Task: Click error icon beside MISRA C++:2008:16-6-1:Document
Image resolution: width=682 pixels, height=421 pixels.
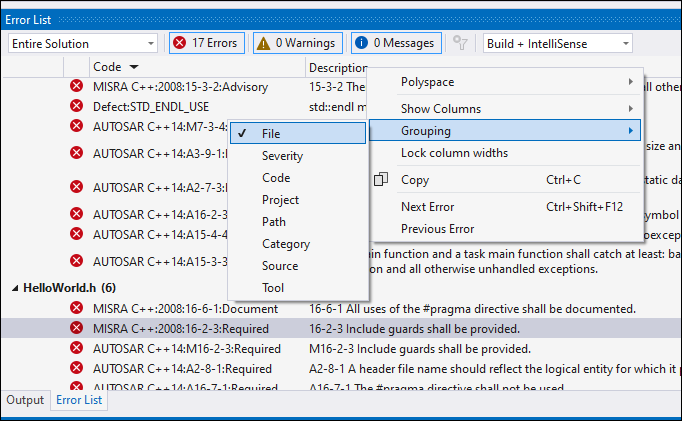Action: point(77,308)
